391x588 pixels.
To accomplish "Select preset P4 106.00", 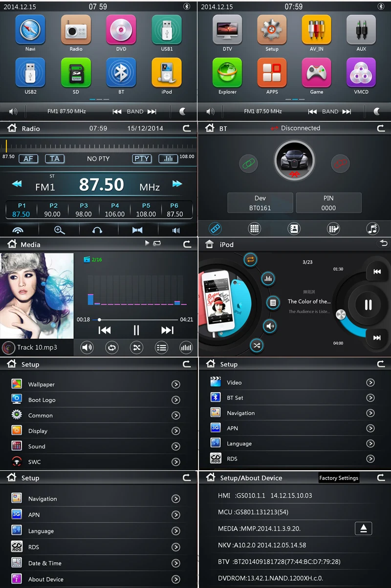I will (x=115, y=210).
